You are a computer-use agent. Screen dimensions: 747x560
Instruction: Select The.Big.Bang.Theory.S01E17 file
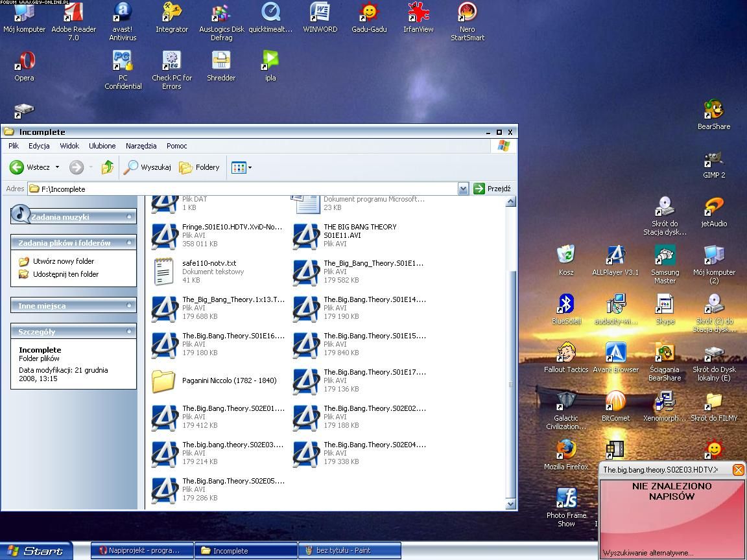360,380
